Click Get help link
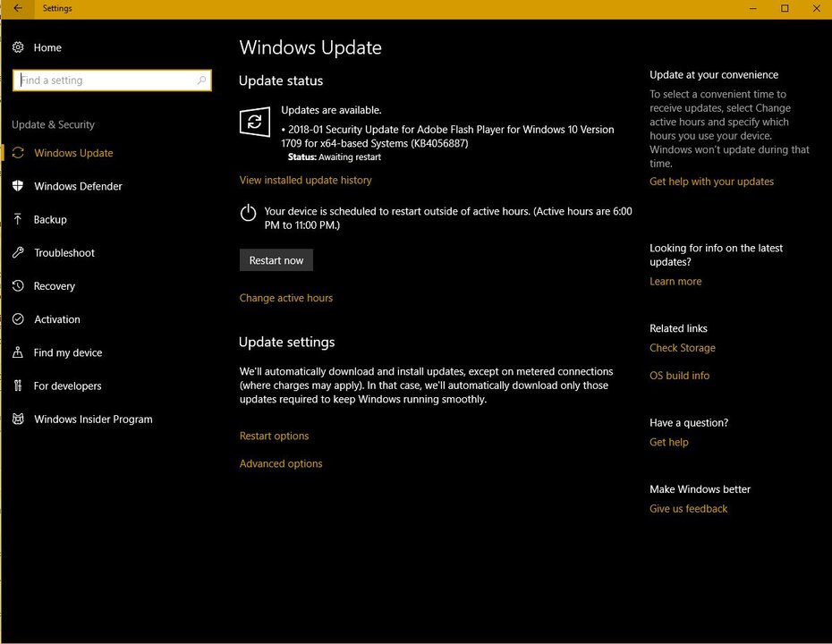 click(x=668, y=442)
